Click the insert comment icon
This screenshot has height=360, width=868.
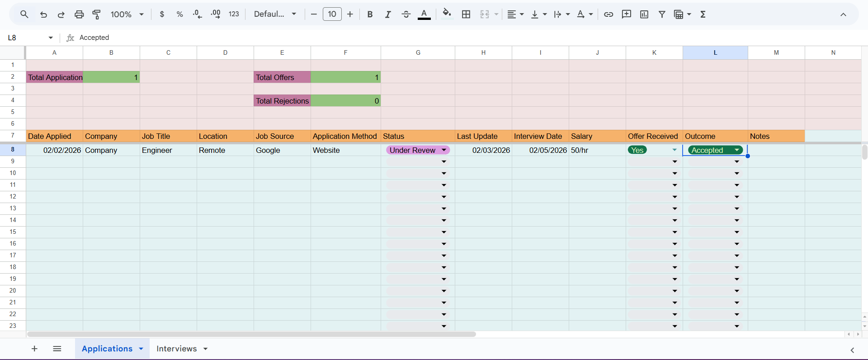tap(627, 14)
